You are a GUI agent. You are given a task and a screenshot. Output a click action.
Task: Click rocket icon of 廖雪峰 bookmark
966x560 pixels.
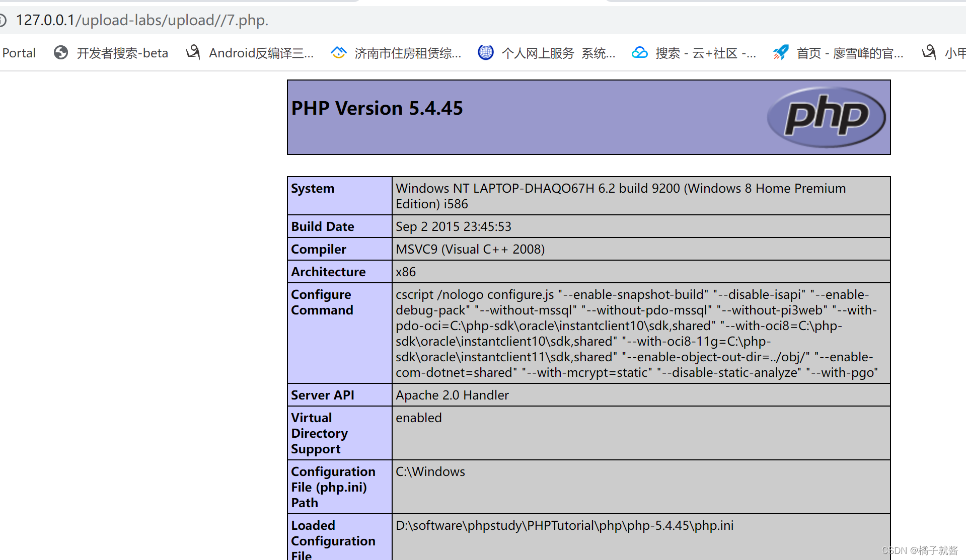[781, 52]
